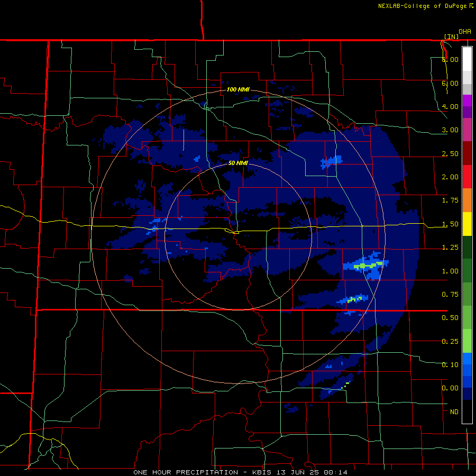Pick the darkest green swatch beside 1.25
Image resolution: width=476 pixels, height=476 pixels.
click(x=467, y=247)
